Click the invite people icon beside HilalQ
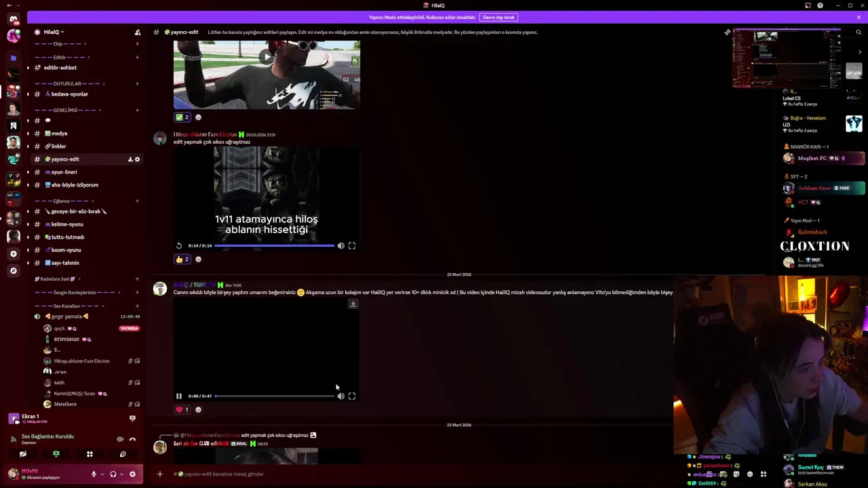The image size is (868, 488). pos(138,32)
